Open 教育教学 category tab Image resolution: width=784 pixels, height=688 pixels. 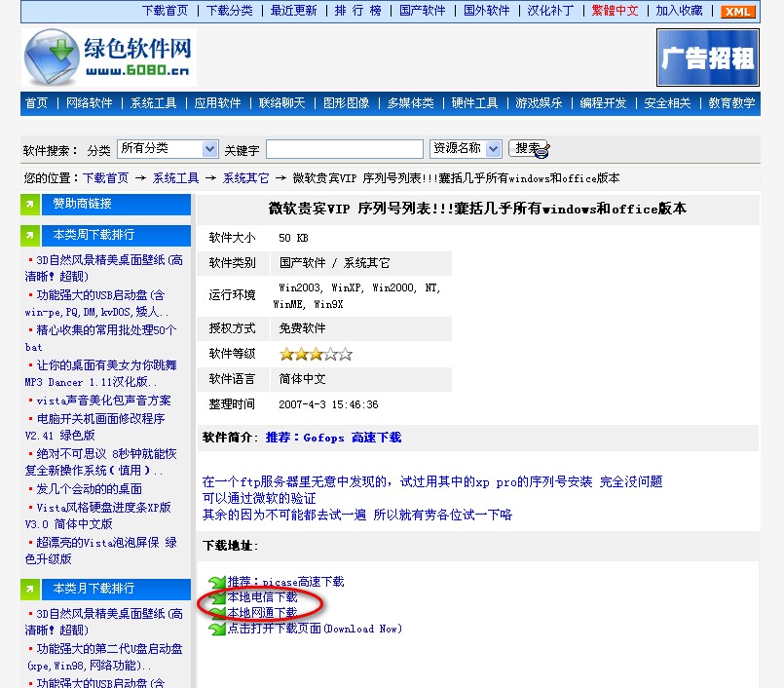coord(731,103)
